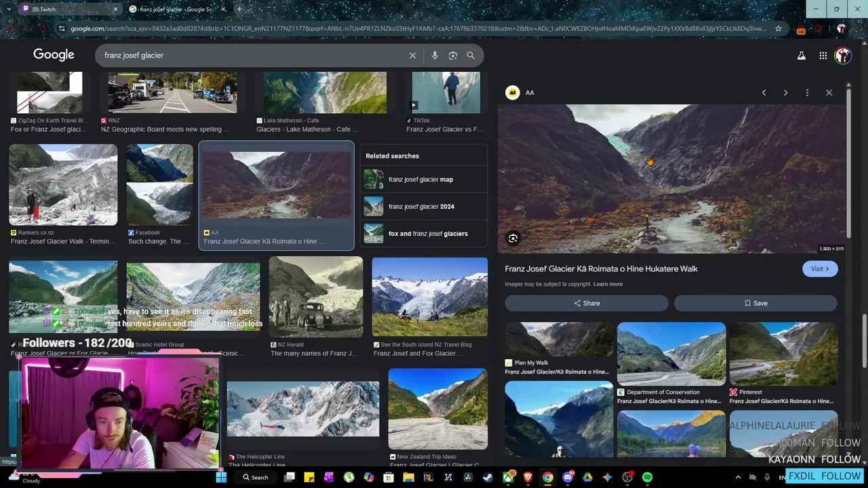Click the Chrome address bar

pos(417,28)
